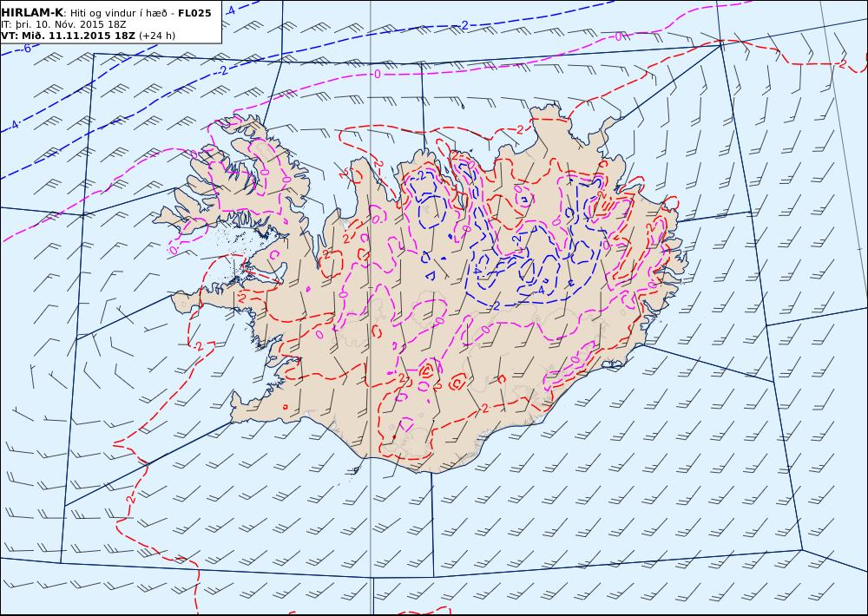Select the FL025 flight level label
This screenshot has width=868, height=616.
click(x=194, y=13)
